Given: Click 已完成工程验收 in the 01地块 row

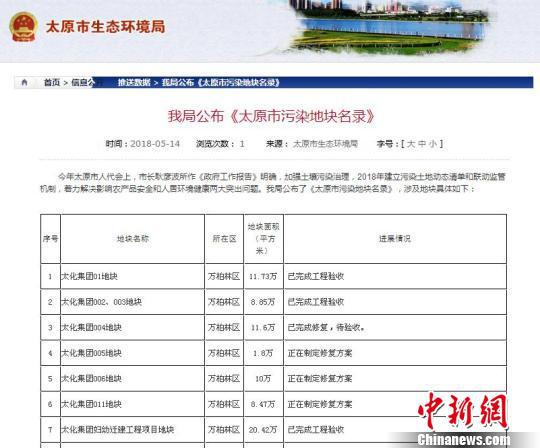Looking at the screenshot, I should tap(316, 276).
